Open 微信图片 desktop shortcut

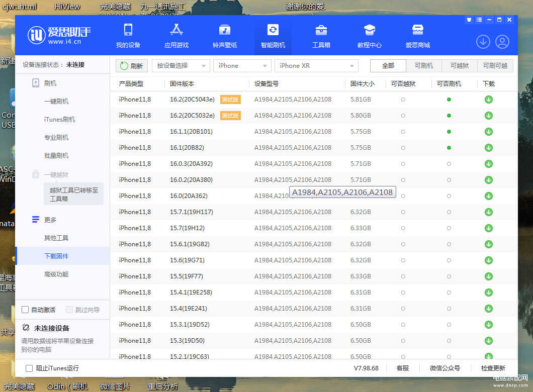tap(115, 386)
